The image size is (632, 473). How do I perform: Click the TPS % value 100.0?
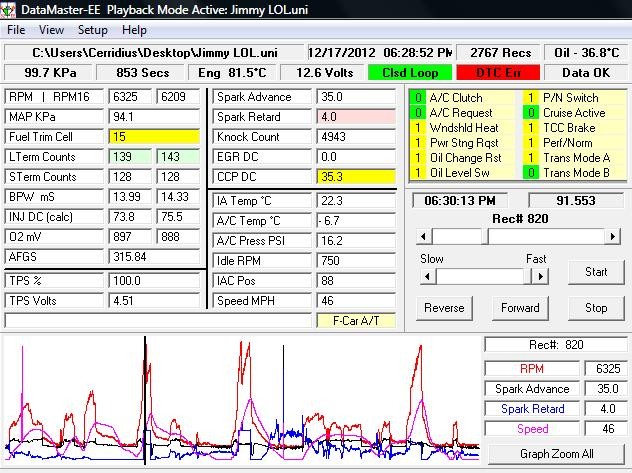(x=154, y=280)
